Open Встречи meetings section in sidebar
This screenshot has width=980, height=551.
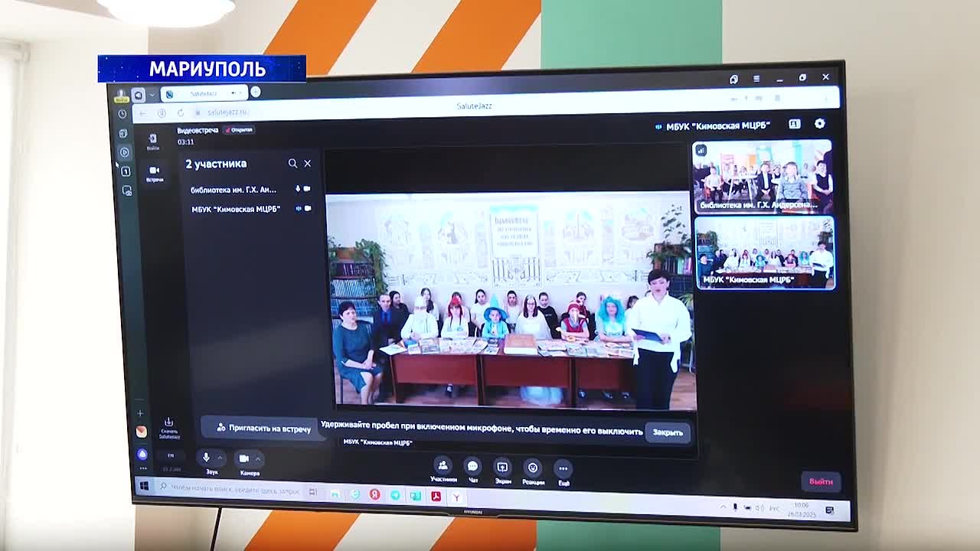tap(155, 174)
